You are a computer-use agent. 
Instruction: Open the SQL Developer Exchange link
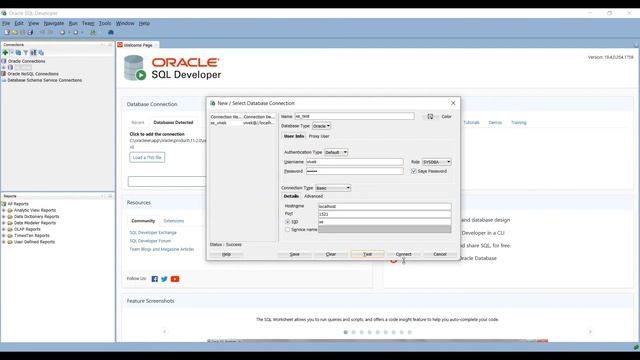coord(153,233)
